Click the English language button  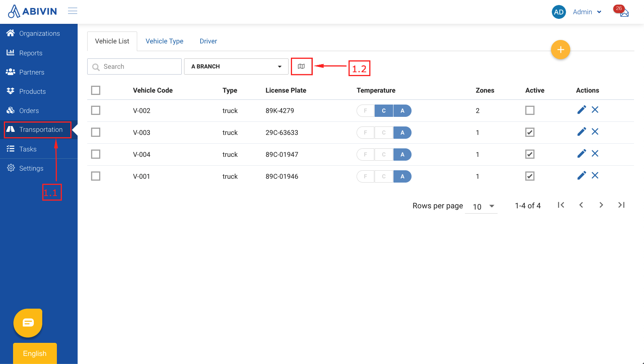click(35, 353)
